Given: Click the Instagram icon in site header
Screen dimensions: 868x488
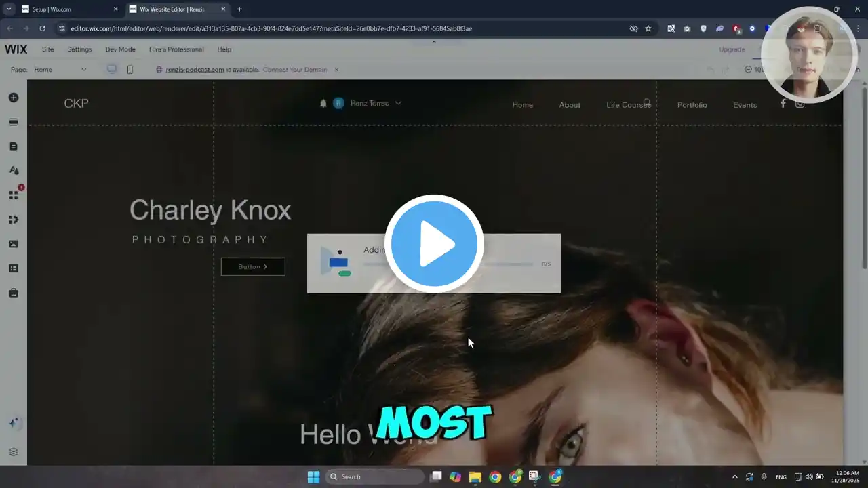Looking at the screenshot, I should 800,104.
